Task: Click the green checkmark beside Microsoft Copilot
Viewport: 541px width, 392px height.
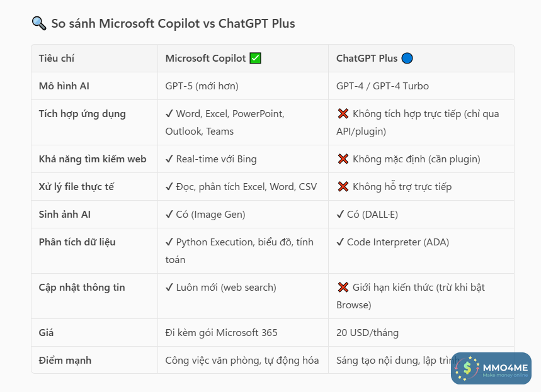Action: [x=255, y=59]
